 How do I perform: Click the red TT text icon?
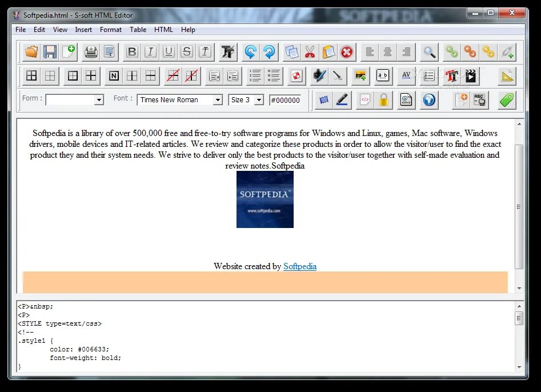[x=451, y=75]
